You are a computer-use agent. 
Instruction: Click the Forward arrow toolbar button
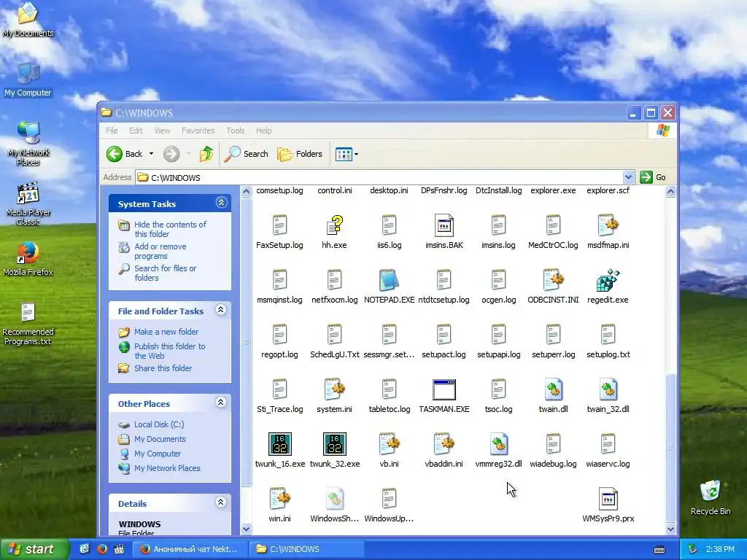(171, 154)
